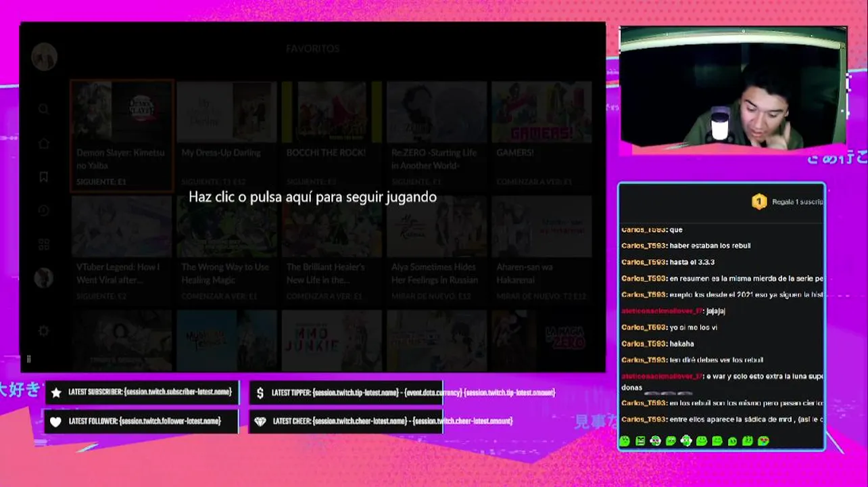This screenshot has height=487, width=868.
Task: Open the BOCCHI THE ROCK! card
Action: 331,135
